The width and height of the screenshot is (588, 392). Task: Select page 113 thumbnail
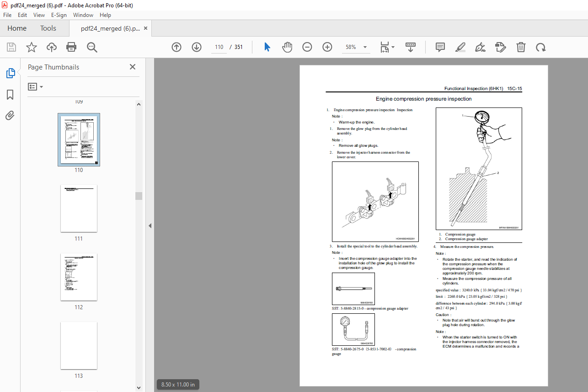click(x=79, y=345)
